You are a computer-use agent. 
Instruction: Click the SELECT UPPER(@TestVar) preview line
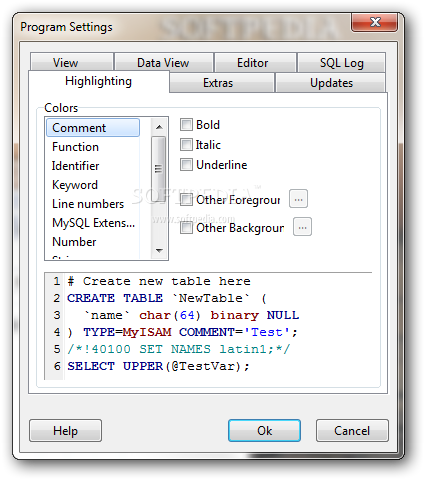158,366
